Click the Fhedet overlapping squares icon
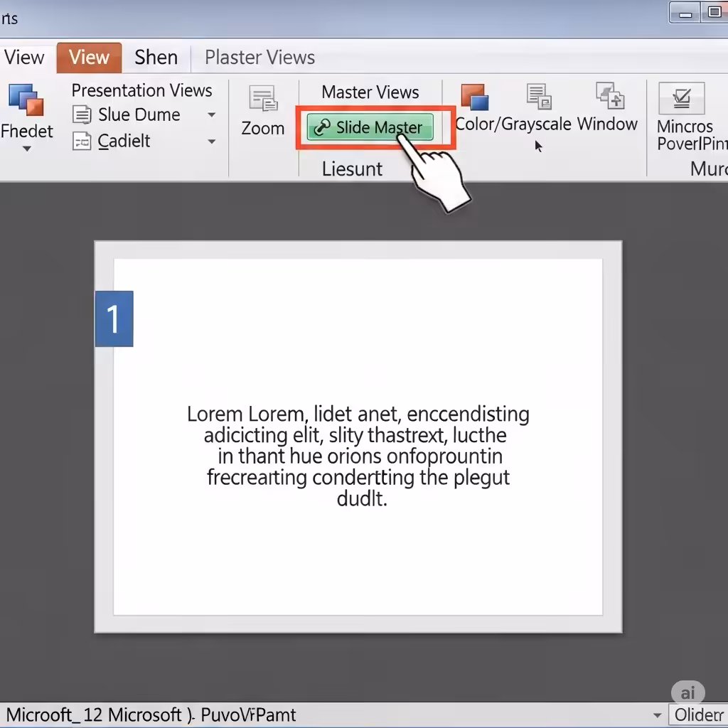728x728 pixels. click(x=26, y=100)
